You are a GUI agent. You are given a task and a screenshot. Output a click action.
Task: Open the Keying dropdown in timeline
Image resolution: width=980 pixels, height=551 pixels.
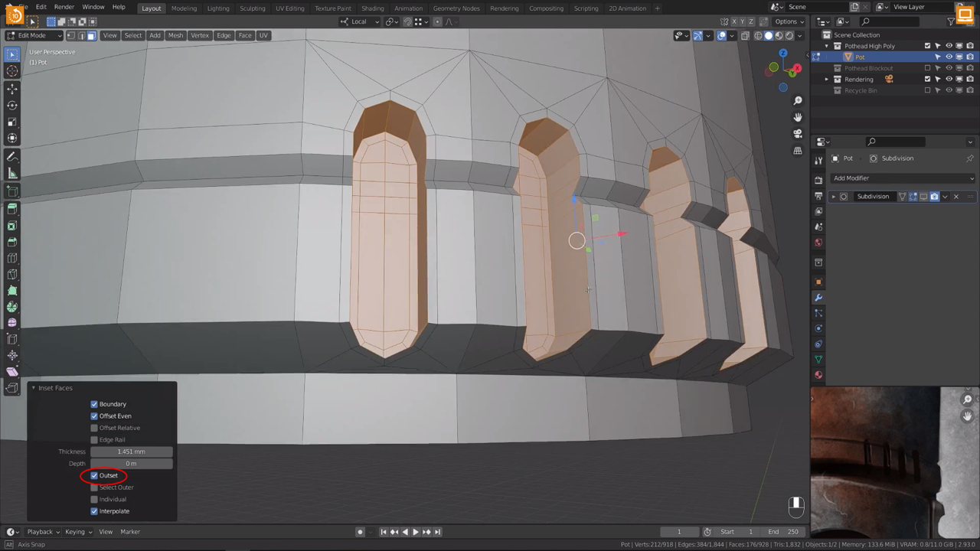(78, 532)
